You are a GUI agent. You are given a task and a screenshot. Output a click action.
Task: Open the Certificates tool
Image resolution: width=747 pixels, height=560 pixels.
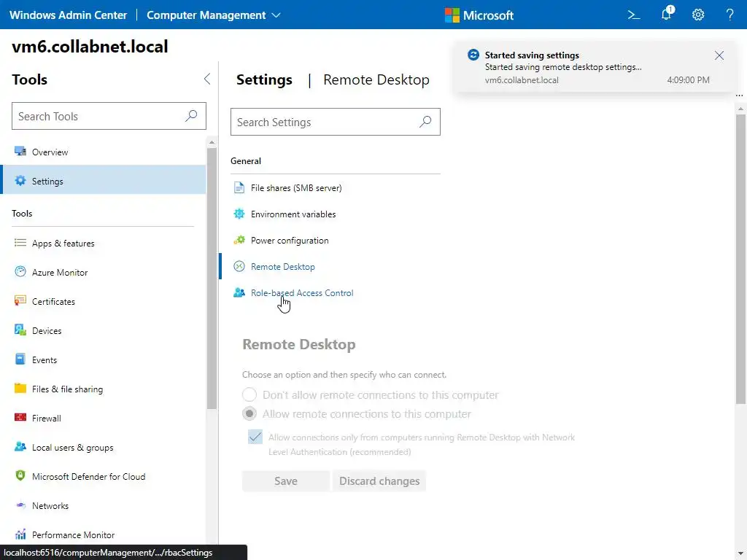tap(53, 302)
